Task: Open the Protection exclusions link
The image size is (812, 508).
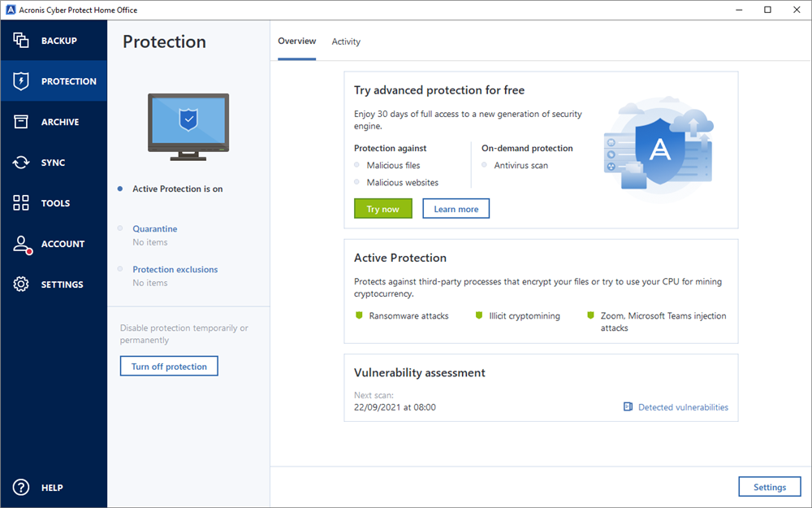Action: coord(175,270)
